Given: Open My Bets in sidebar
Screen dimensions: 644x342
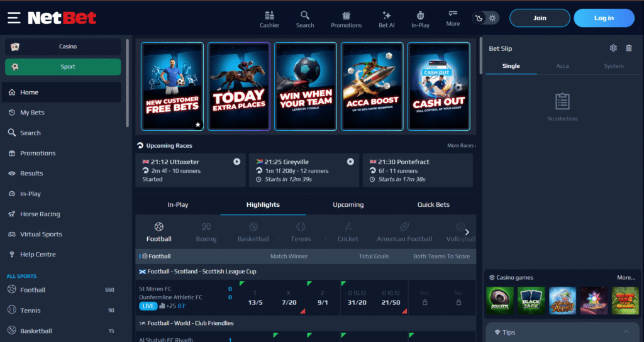Looking at the screenshot, I should (x=61, y=113).
